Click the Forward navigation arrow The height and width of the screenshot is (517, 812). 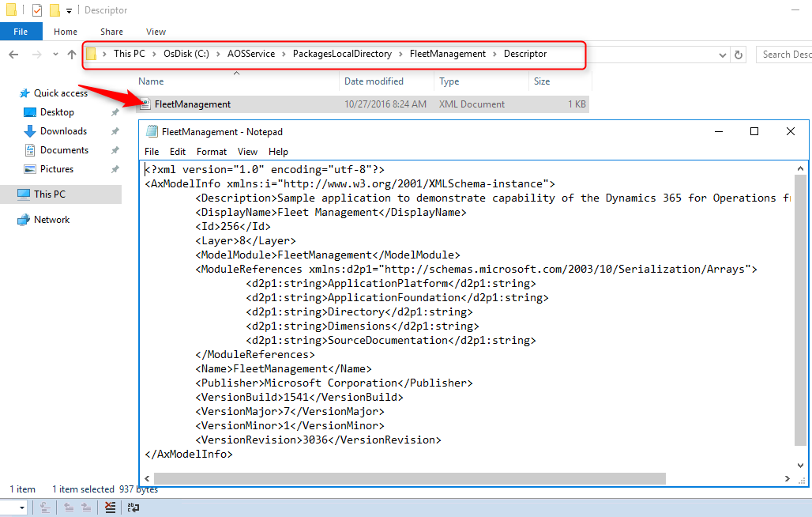(x=37, y=55)
